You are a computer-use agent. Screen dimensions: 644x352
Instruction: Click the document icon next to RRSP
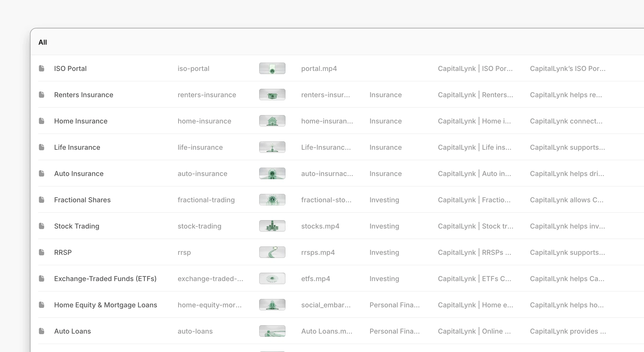point(42,252)
